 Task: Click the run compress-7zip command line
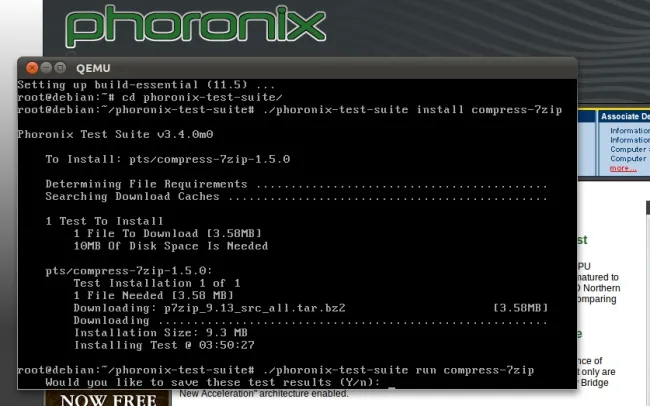pyautogui.click(x=276, y=370)
